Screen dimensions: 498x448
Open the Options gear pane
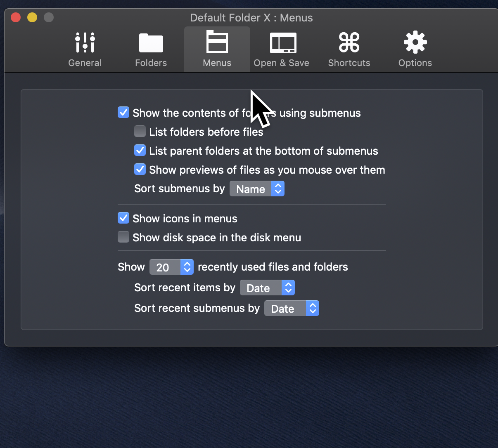click(415, 50)
